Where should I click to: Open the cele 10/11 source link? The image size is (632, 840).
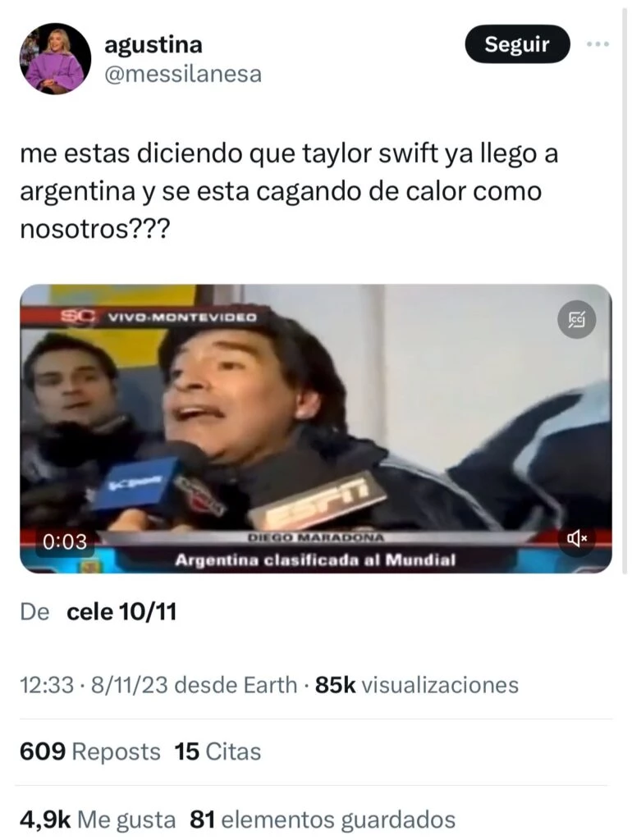coord(121,611)
